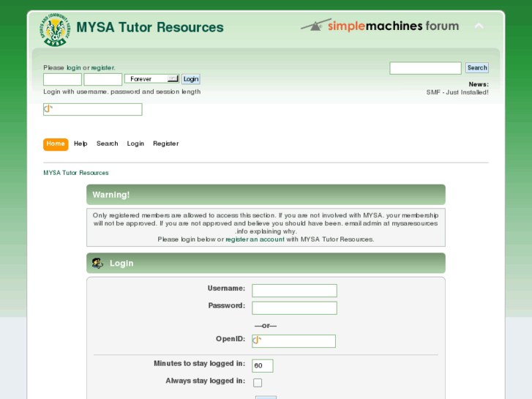Click the 'login' link in greeting text

click(x=74, y=67)
